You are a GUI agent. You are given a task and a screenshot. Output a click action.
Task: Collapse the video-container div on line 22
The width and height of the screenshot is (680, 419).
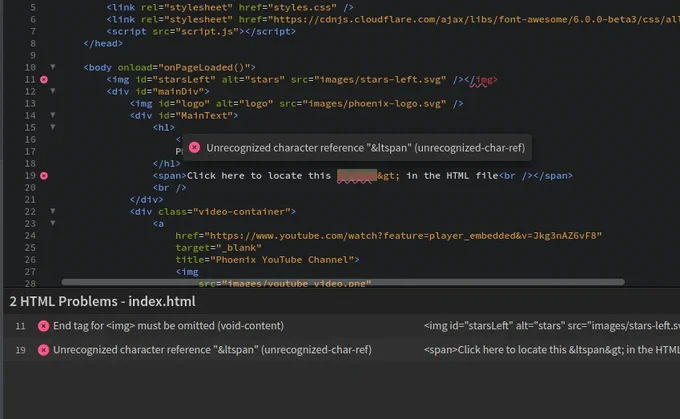pyautogui.click(x=52, y=211)
